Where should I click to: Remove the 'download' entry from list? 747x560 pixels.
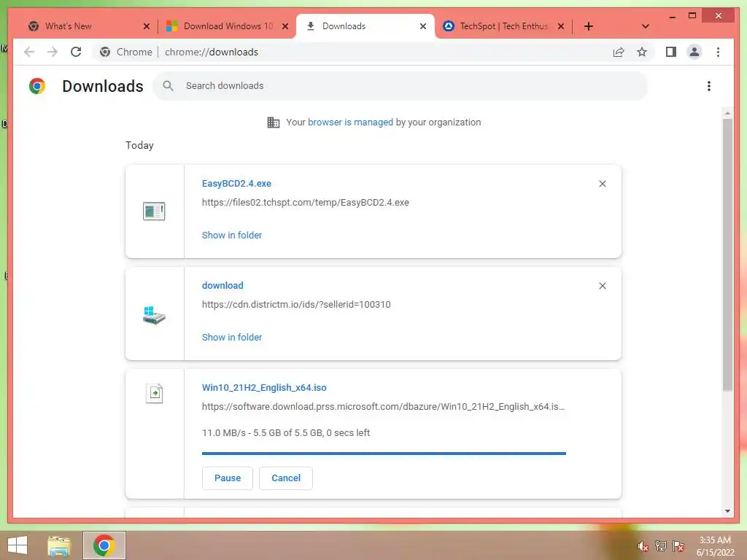602,286
